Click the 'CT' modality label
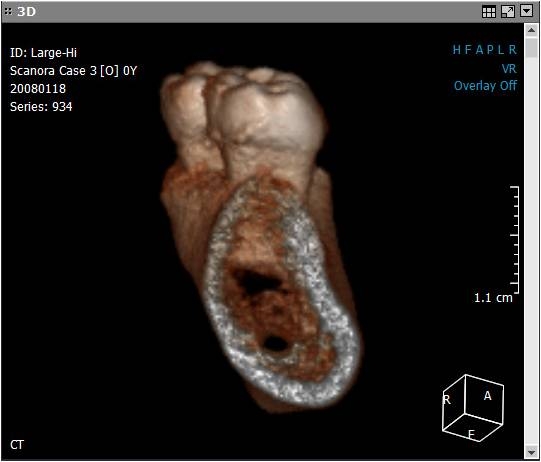Image resolution: width=541 pixels, height=462 pixels. [17, 445]
